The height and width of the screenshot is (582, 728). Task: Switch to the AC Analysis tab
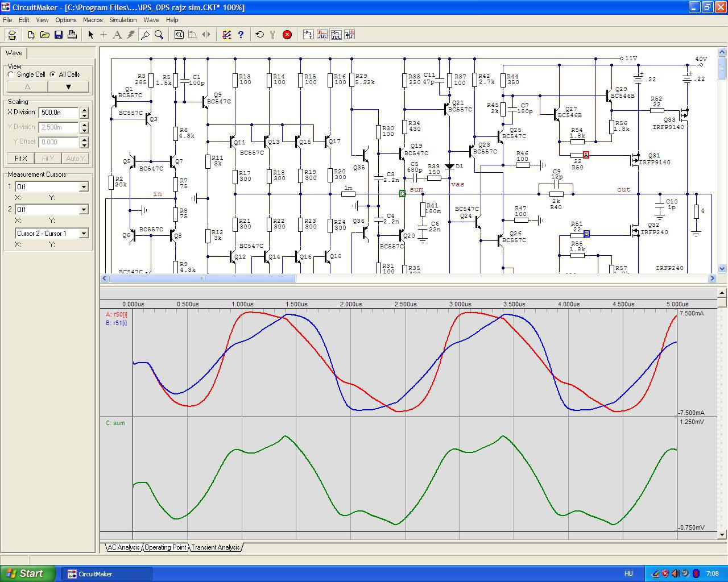(x=123, y=547)
